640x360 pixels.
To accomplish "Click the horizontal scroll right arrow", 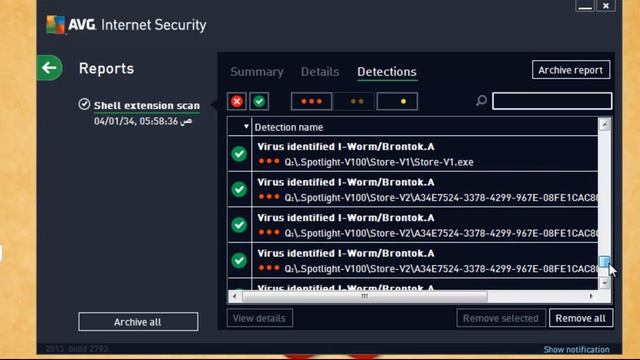I will click(591, 296).
